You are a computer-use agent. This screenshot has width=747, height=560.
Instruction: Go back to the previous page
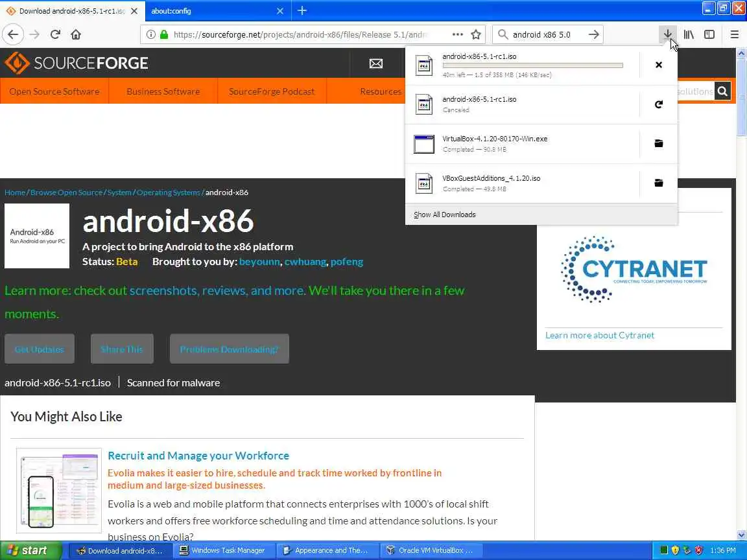[x=14, y=34]
